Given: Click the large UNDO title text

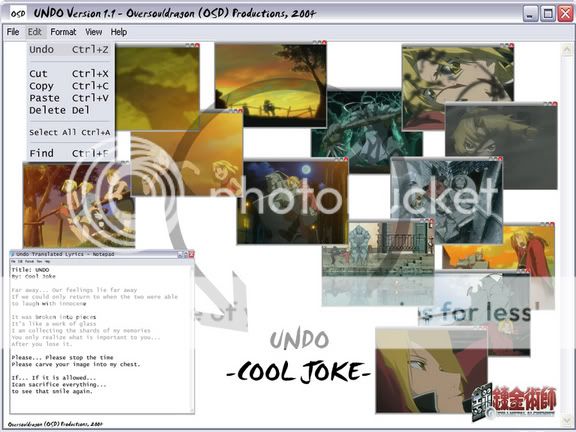Looking at the screenshot, I should click(x=299, y=339).
